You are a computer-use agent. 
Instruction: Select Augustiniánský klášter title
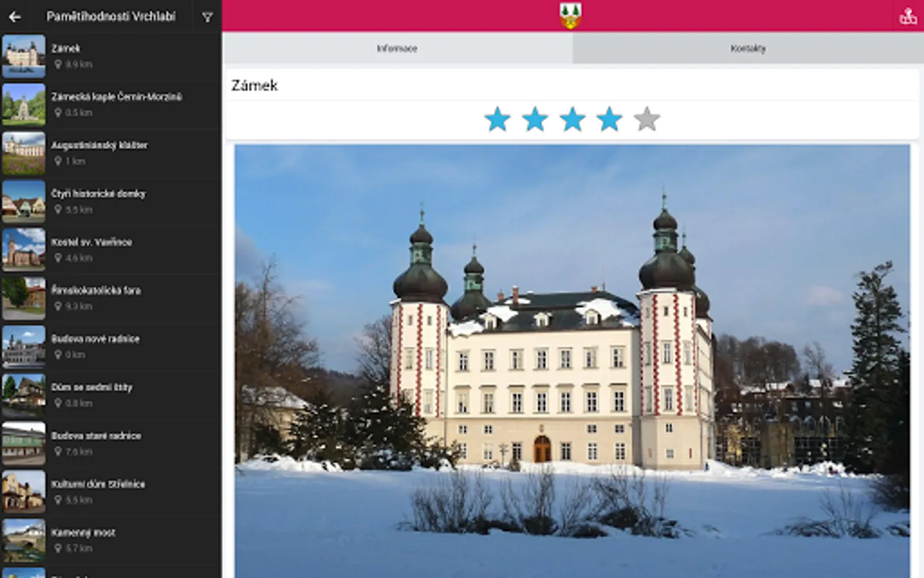(99, 145)
